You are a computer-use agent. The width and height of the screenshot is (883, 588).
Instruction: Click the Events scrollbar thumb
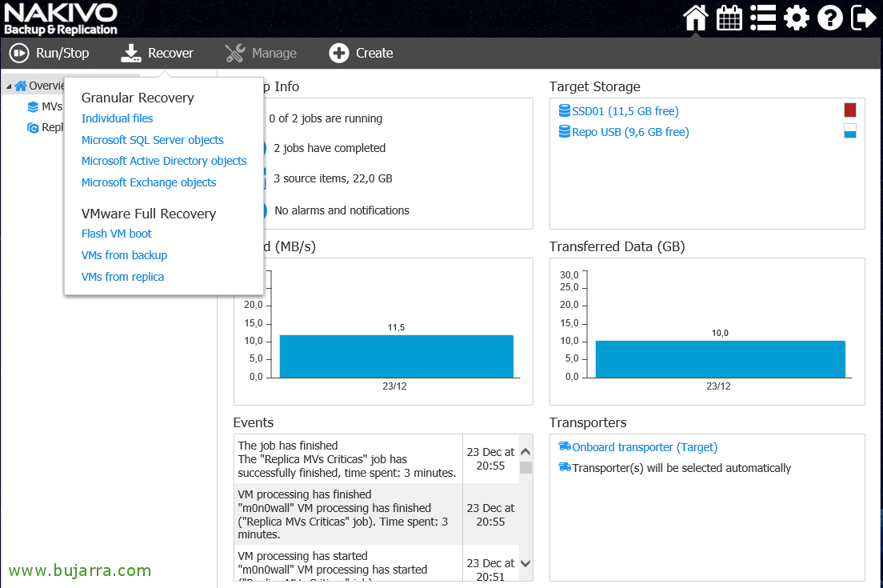(x=525, y=467)
